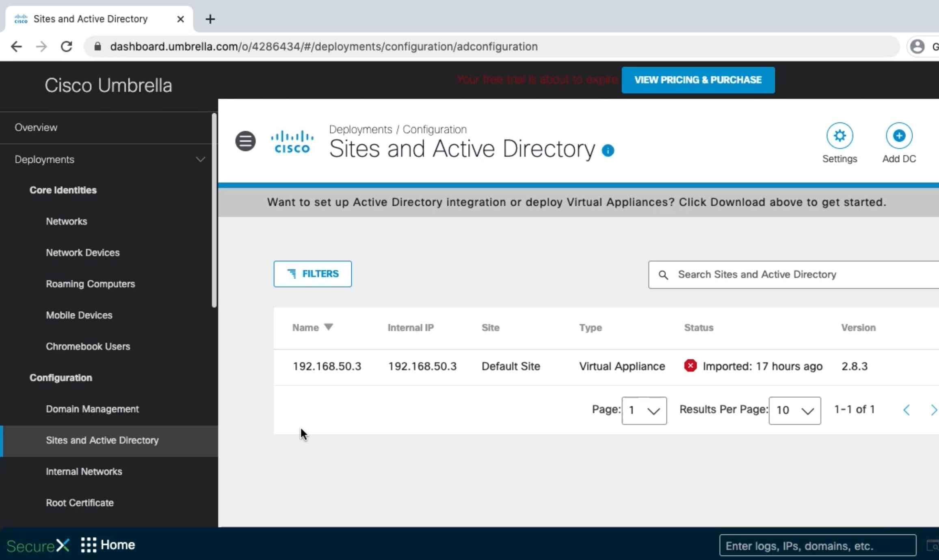Collapse the Deployments menu chevron
The image size is (939, 560).
200,159
